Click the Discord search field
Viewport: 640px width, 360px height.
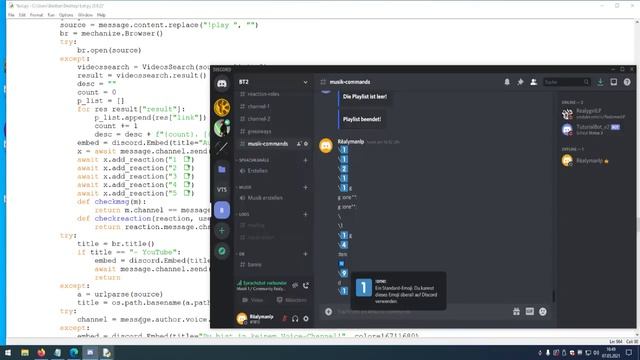(x=567, y=82)
